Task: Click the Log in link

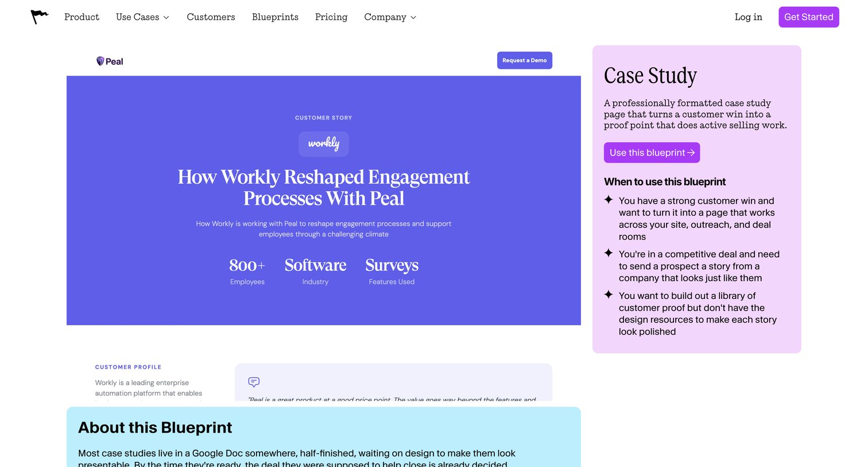Action: pos(749,17)
